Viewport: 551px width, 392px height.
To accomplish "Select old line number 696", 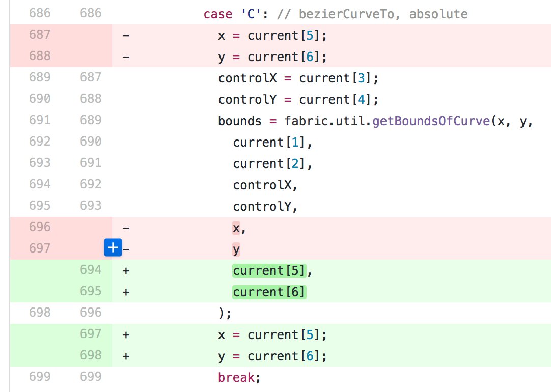I will click(x=40, y=227).
